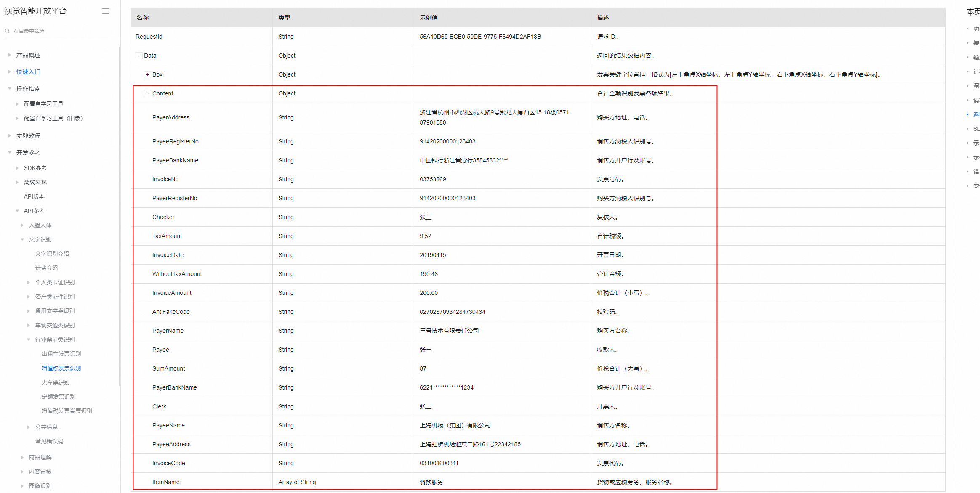Click the PayerAddress field name
This screenshot has height=493, width=980.
[x=171, y=117]
